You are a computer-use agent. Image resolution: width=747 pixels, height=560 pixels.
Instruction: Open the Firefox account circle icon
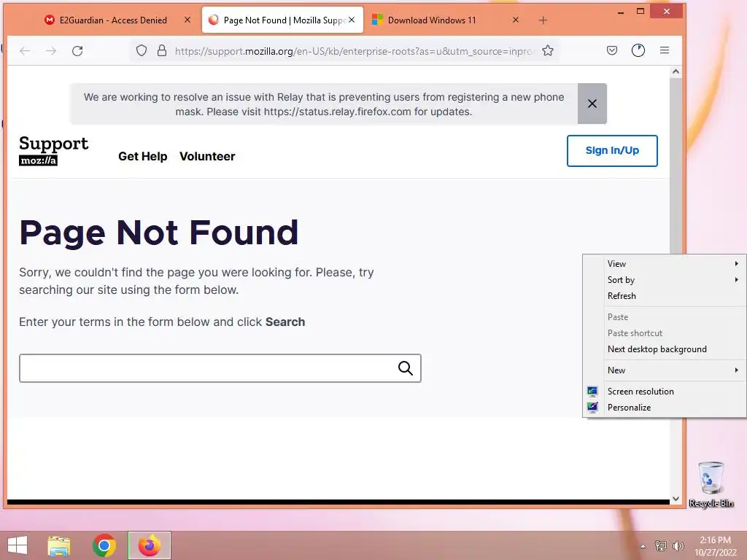tap(638, 50)
